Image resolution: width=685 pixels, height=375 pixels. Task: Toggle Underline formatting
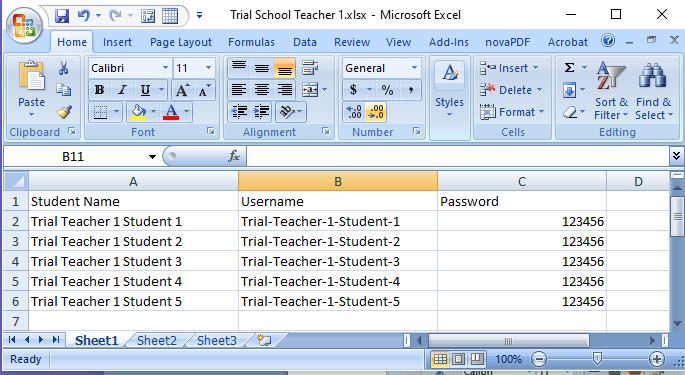coord(145,90)
